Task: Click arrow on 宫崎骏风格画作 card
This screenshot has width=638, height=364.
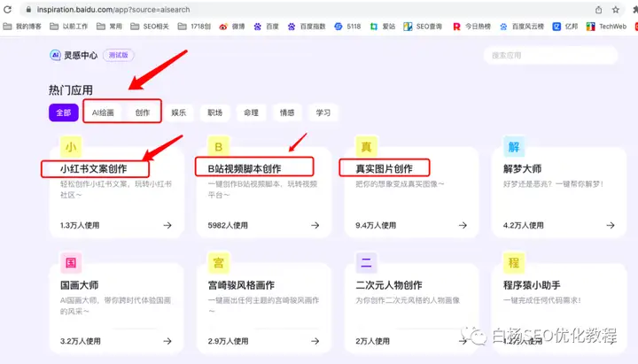Action: point(315,341)
